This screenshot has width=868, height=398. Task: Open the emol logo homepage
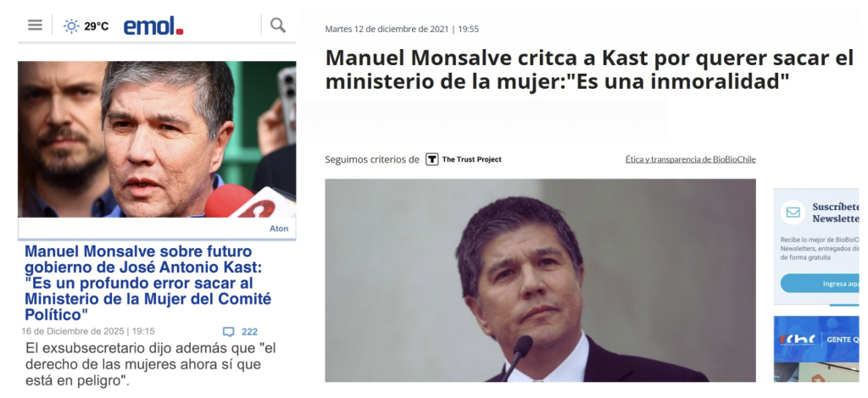tap(153, 26)
